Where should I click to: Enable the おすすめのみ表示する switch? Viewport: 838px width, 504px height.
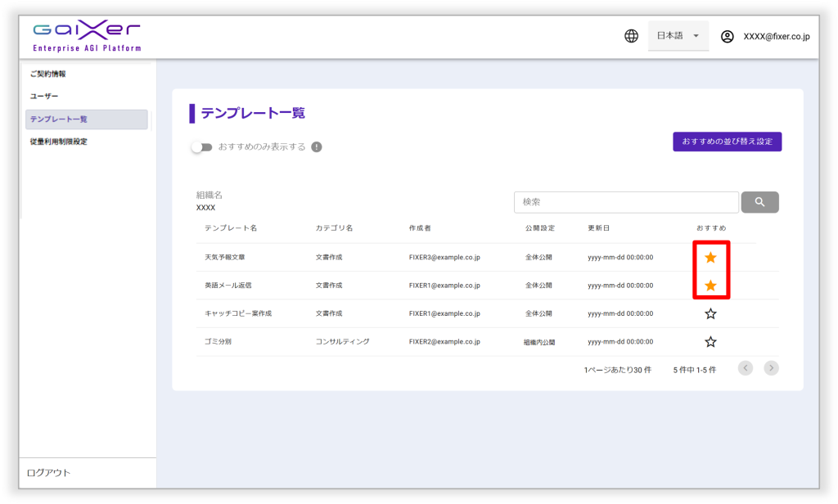click(201, 147)
